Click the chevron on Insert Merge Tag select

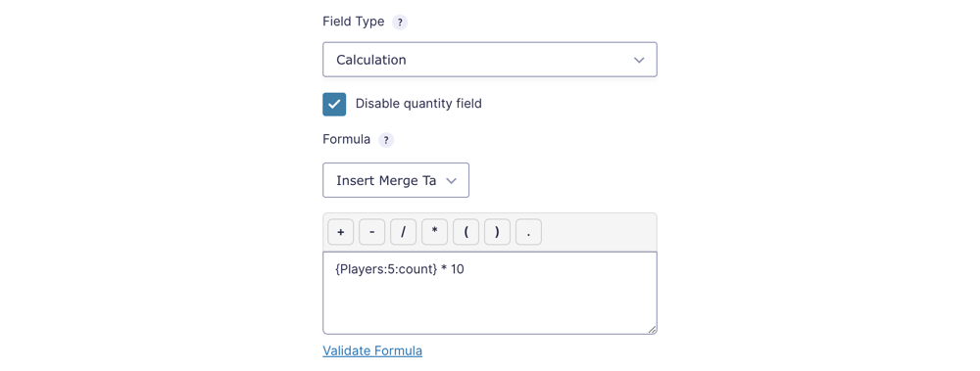pos(451,180)
